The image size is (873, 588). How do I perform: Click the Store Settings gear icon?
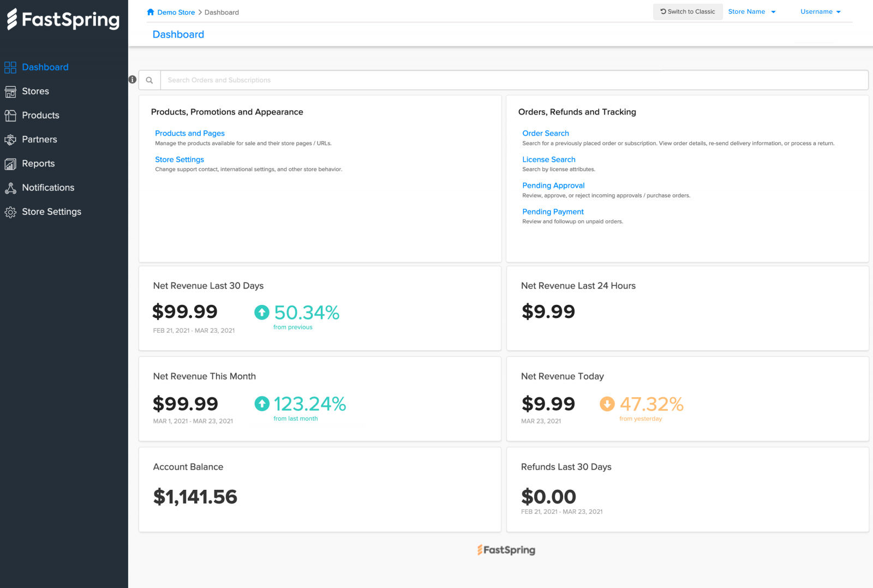tap(10, 212)
